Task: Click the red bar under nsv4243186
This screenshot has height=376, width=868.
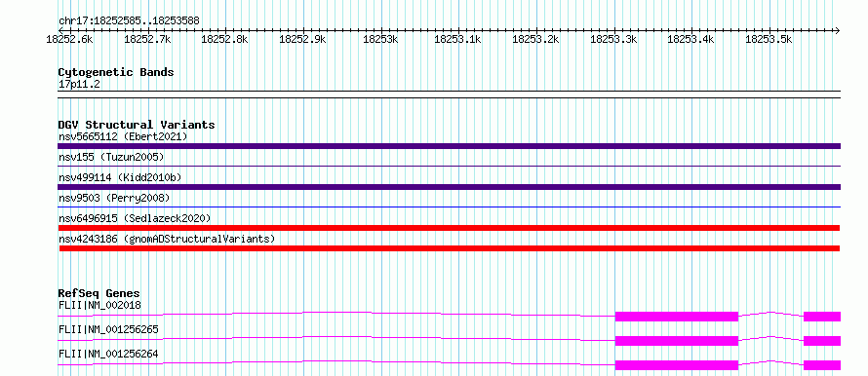Action: pos(449,248)
